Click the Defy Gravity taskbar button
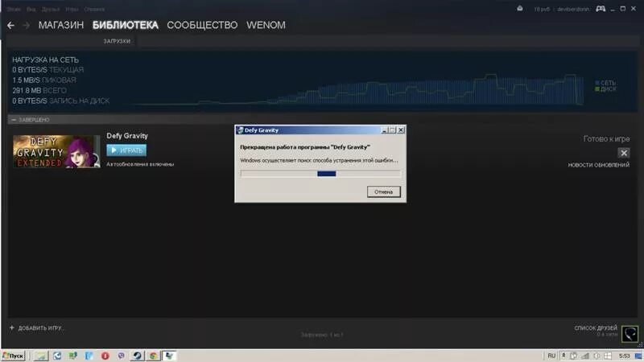644x362 pixels. (x=169, y=356)
